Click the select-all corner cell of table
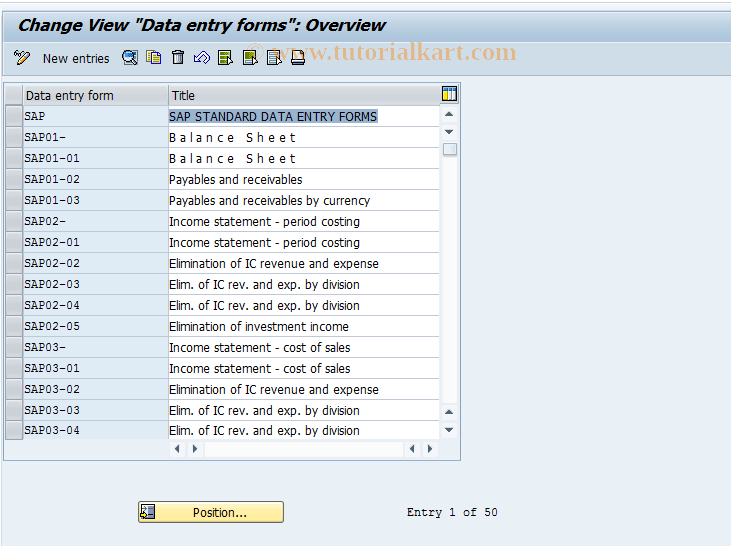This screenshot has width=731, height=546. coord(14,96)
